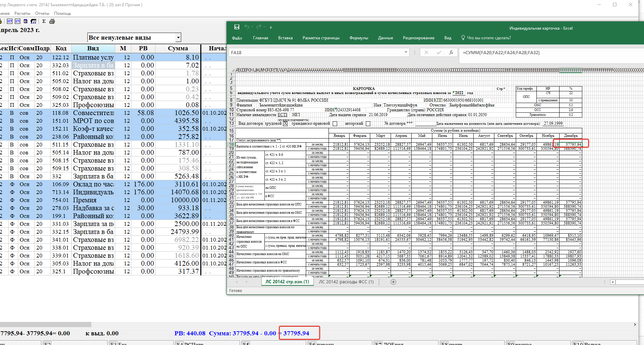The image size is (644, 345).
Task: Click the total 37795.94 in the bottom bar
Action: click(x=296, y=333)
